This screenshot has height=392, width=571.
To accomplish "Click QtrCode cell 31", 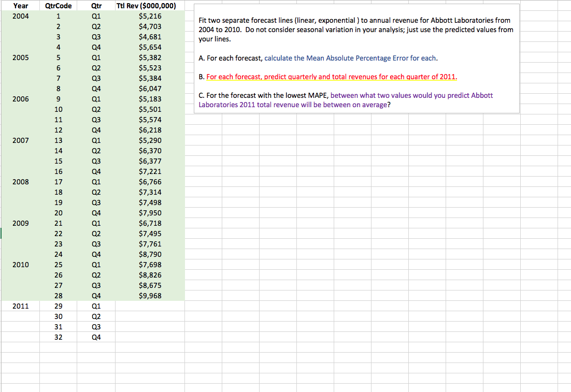I will click(x=58, y=327).
